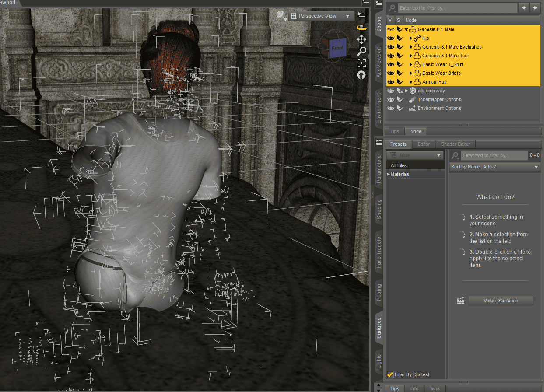Click the upward arrow viewport navigation icon
This screenshot has width=544, height=392.
(361, 75)
